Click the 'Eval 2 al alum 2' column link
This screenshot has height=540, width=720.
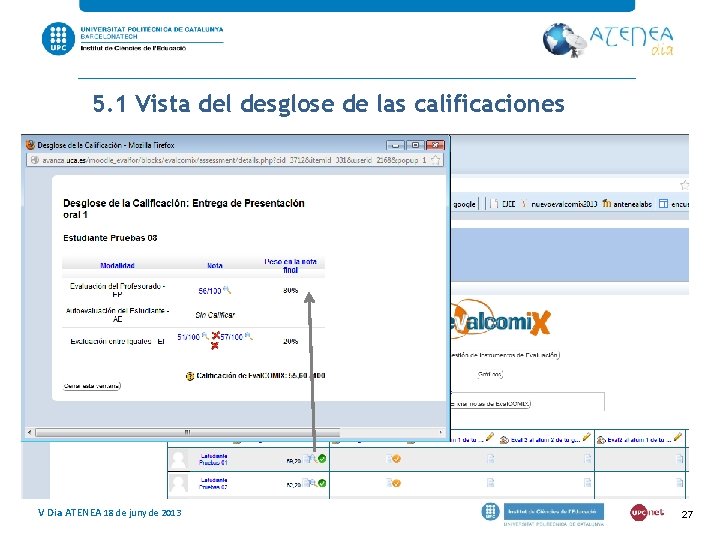pos(546,439)
